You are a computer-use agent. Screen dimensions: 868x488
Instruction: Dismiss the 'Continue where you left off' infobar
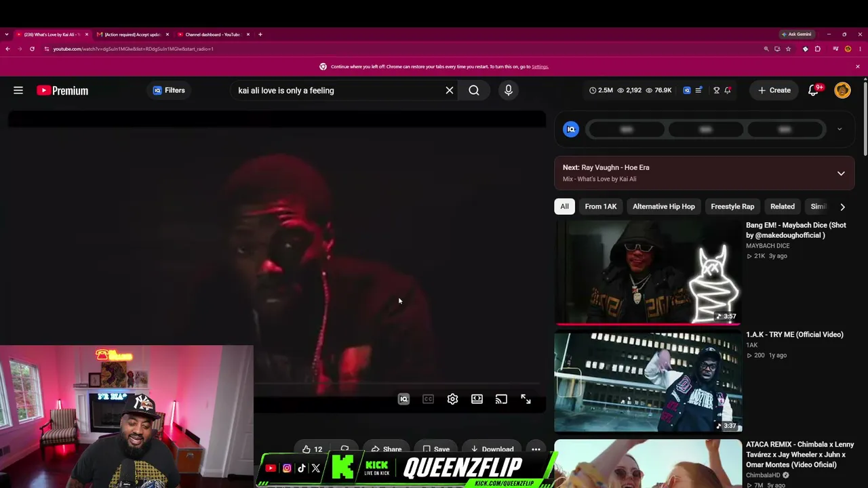pos(858,66)
